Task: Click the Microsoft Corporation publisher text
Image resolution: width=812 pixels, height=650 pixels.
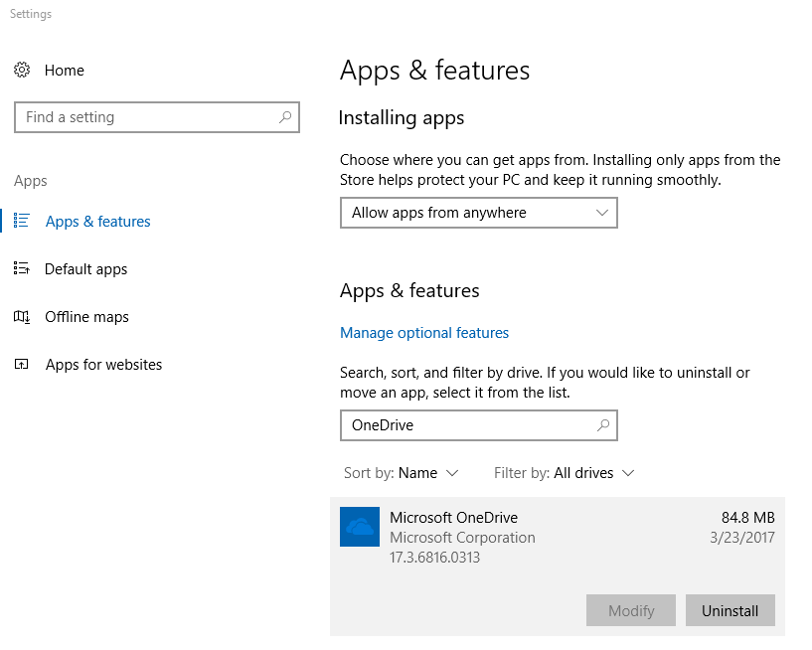Action: point(462,538)
